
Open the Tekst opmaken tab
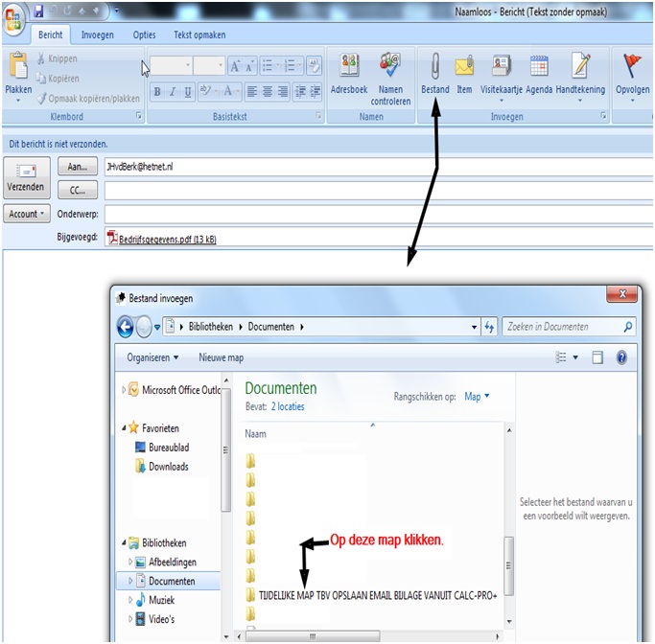click(199, 34)
